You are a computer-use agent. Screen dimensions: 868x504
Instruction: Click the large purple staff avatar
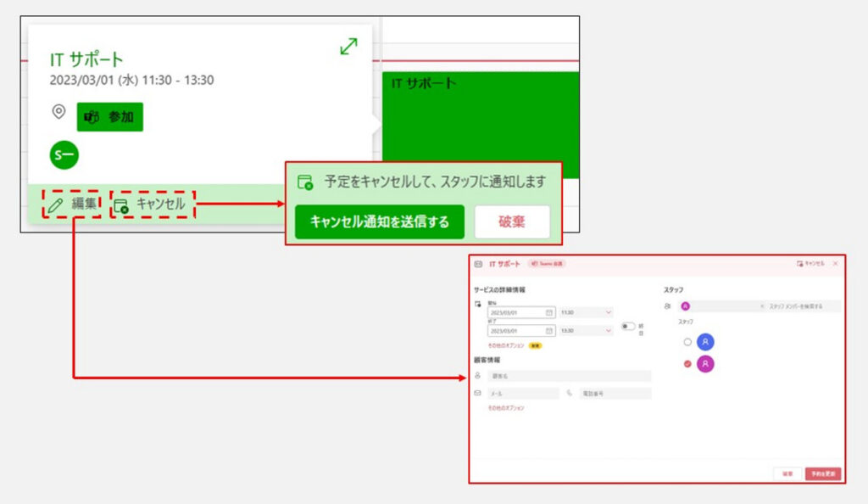705,364
